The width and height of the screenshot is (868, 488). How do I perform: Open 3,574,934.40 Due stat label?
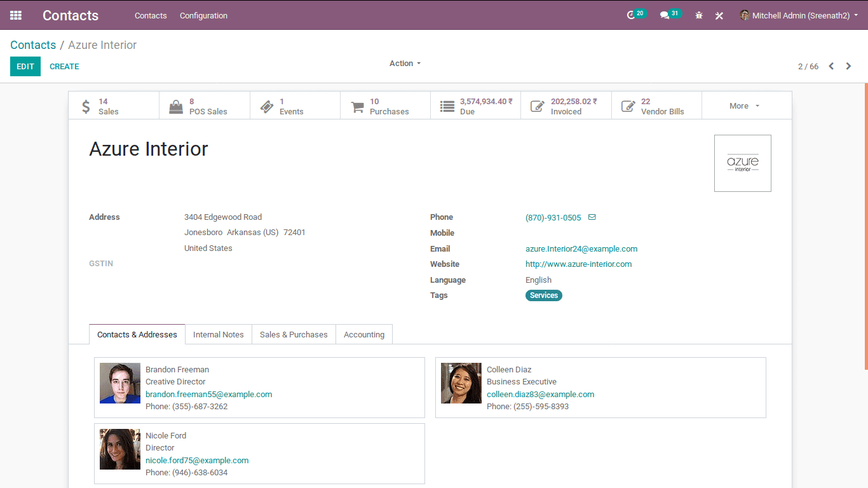486,106
